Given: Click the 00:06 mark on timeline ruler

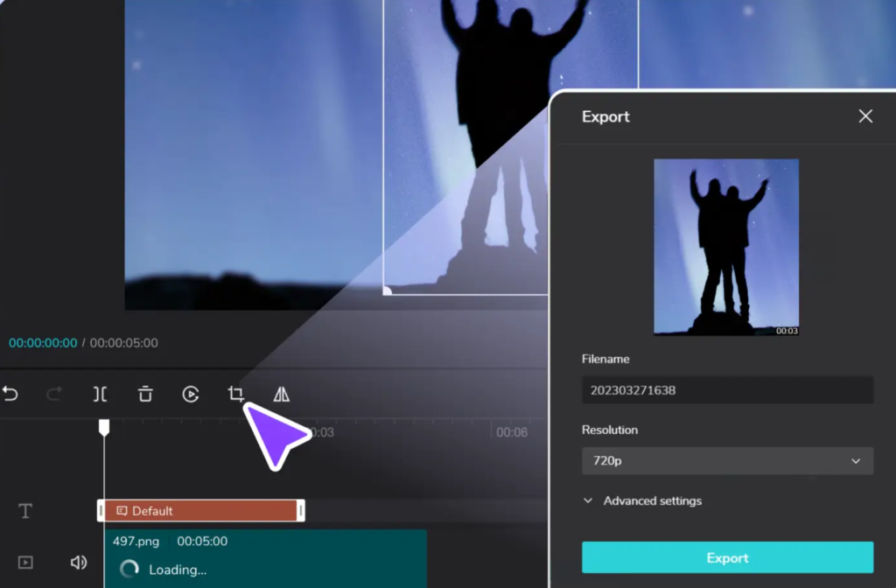Looking at the screenshot, I should click(511, 432).
